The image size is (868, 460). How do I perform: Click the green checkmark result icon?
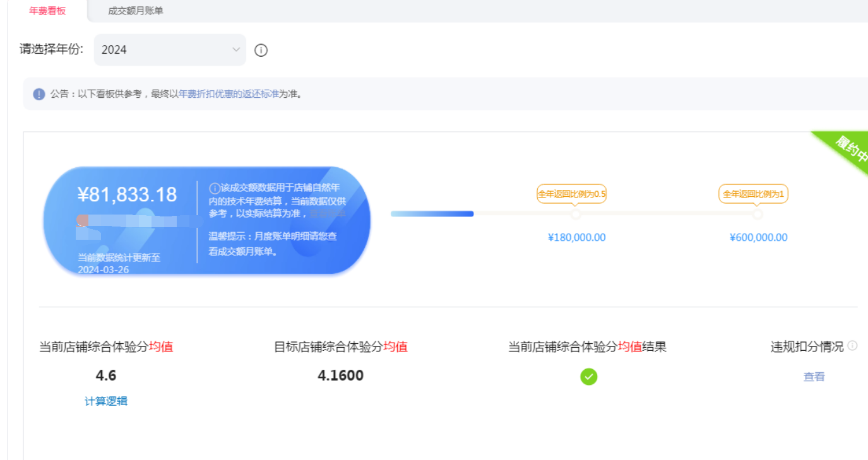(x=588, y=377)
